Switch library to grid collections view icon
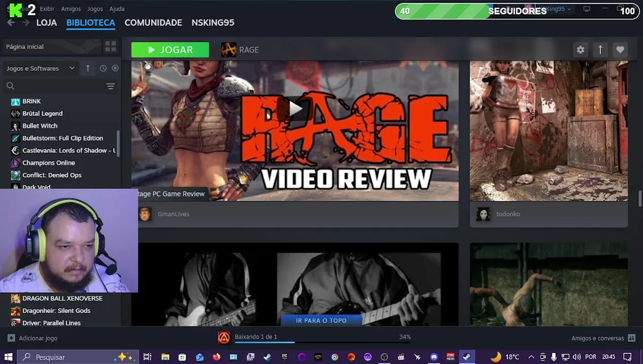 110,47
